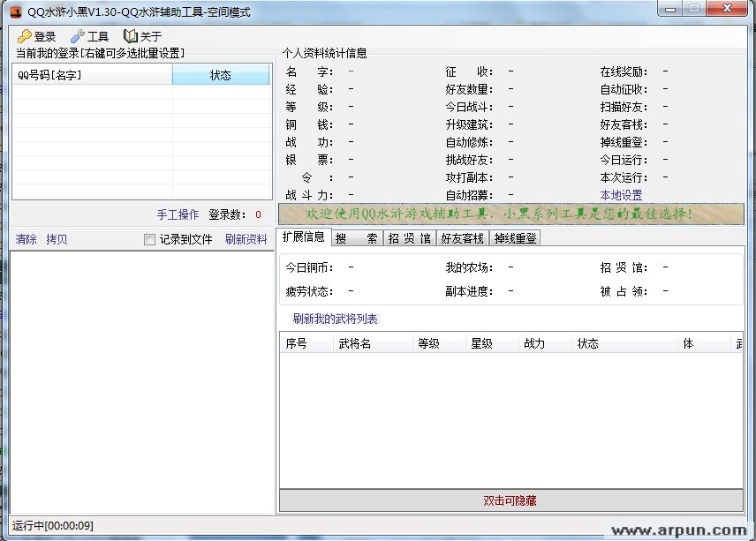This screenshot has height=541, width=756.
Task: Switch to the 掉线重登 tab
Action: point(516,238)
